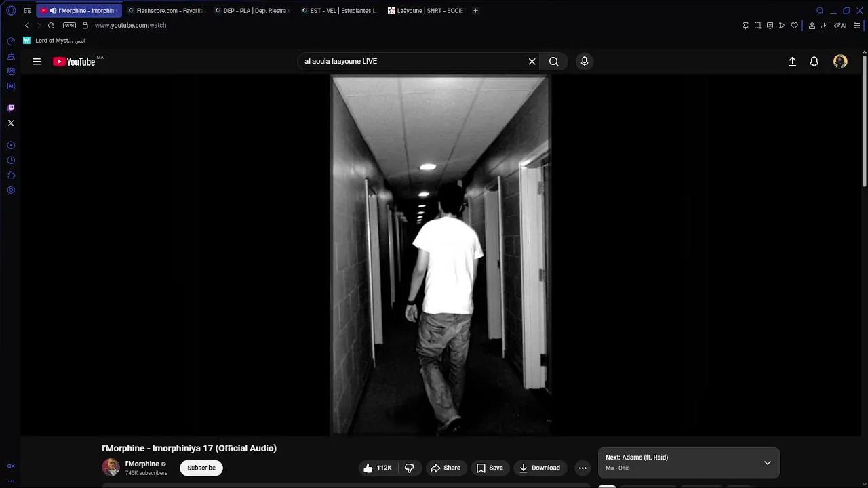Switch to the DEP - PLA tab

252,11
